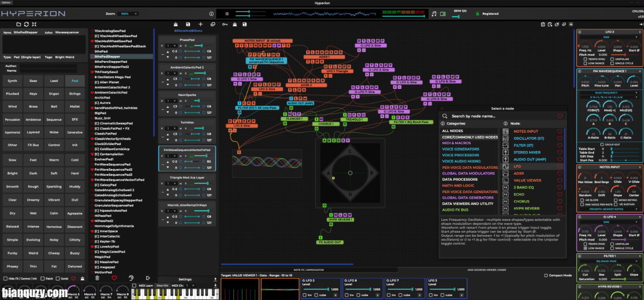Click the export arrow icon below preset list
This screenshot has height=300, width=644.
tap(148, 278)
